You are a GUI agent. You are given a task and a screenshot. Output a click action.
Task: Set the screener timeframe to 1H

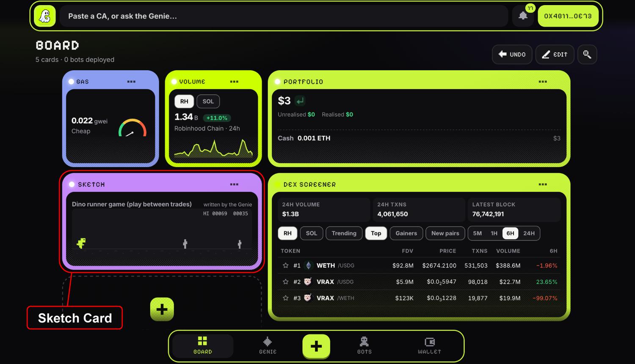(x=494, y=233)
